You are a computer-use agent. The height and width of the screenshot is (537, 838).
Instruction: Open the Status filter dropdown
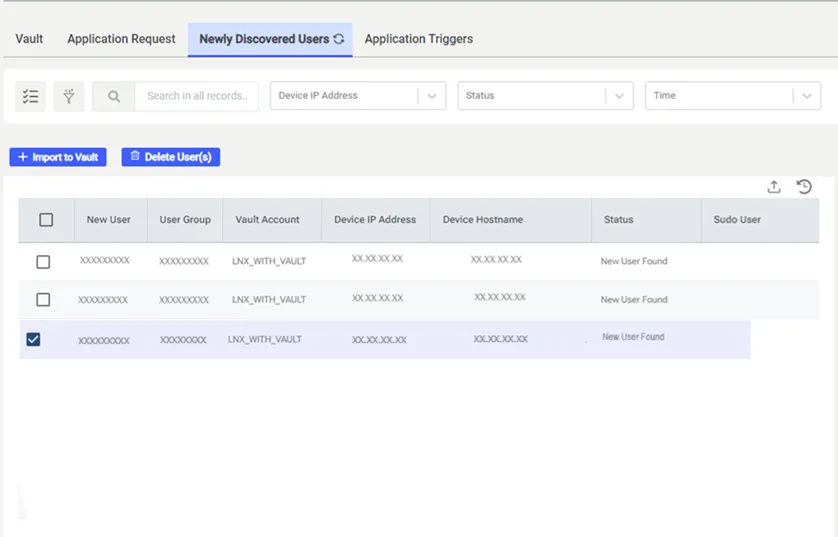546,96
